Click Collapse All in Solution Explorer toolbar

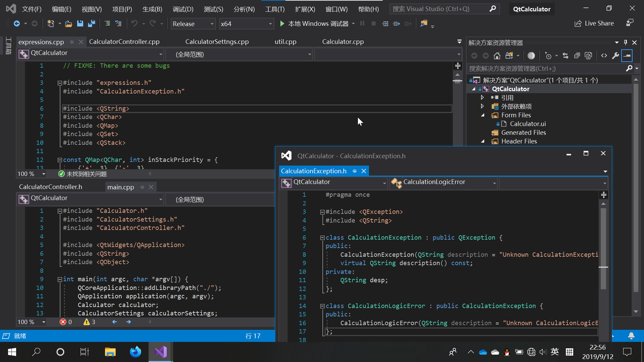577,56
